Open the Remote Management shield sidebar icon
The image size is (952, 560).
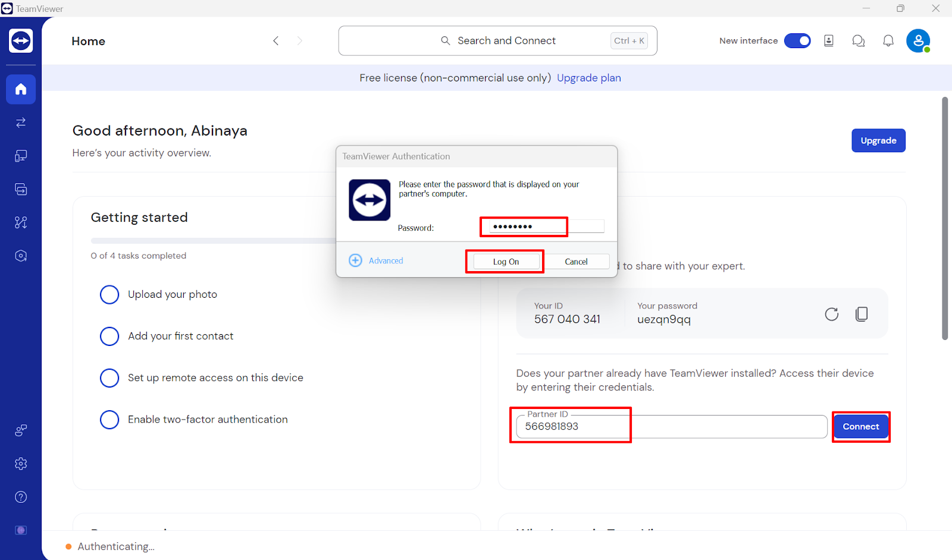click(x=21, y=256)
